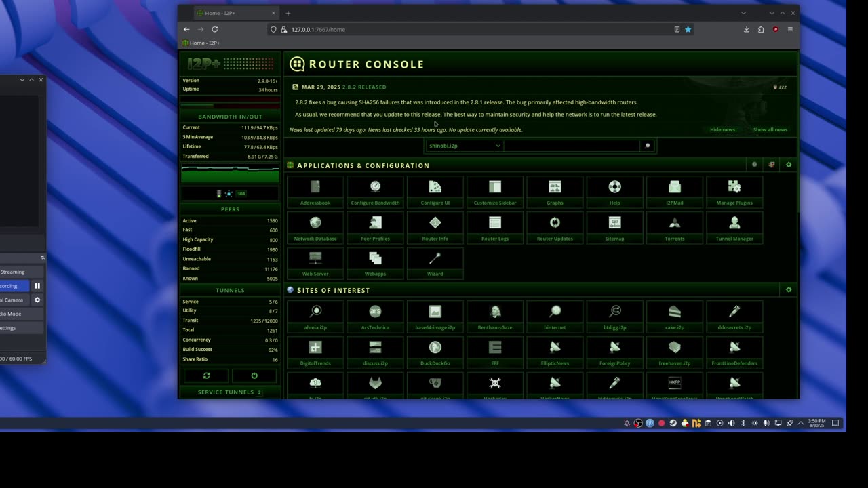This screenshot has height=488, width=868.
Task: Open the Tunnels sidebar heading
Action: 230,290
